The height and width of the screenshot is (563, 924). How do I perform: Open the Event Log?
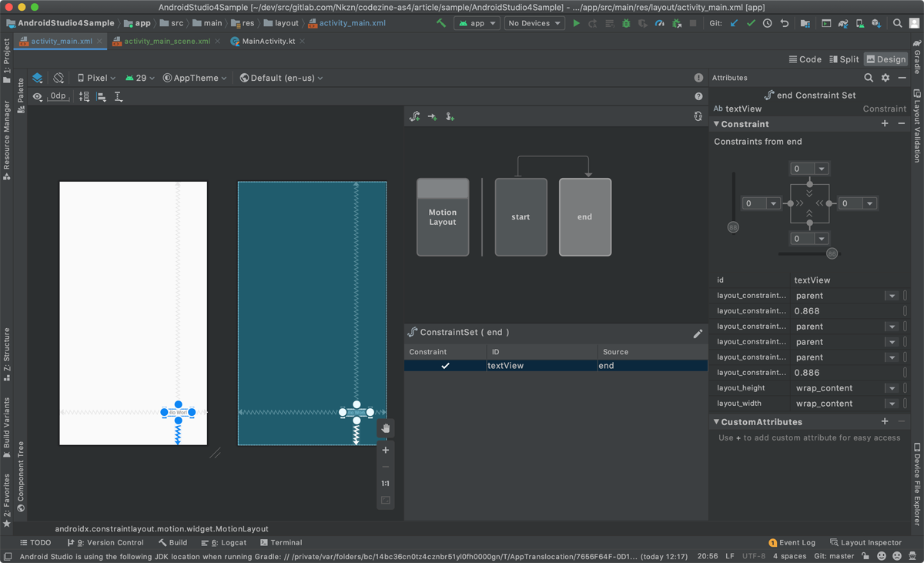click(x=792, y=542)
